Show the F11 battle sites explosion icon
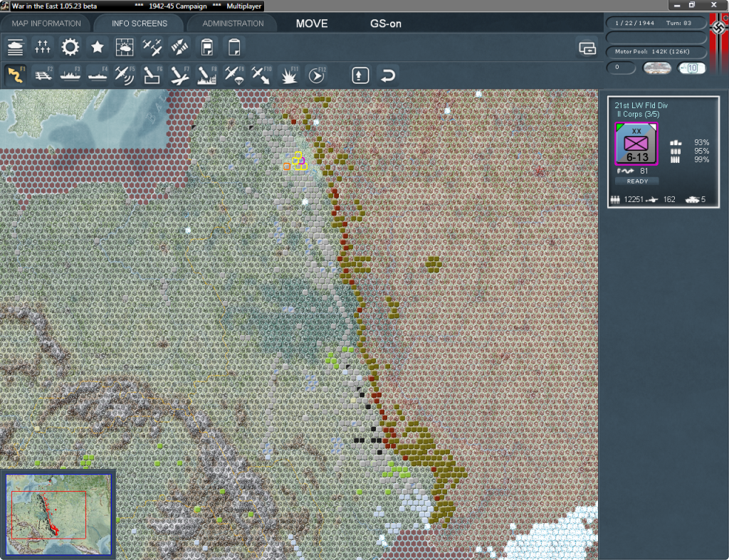Viewport: 729px width, 560px height. point(289,75)
